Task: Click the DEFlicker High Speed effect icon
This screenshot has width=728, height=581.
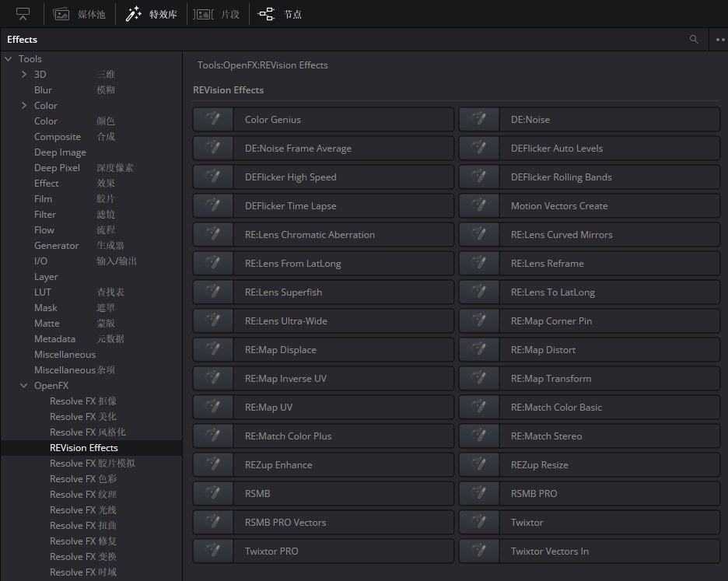Action: 213,177
